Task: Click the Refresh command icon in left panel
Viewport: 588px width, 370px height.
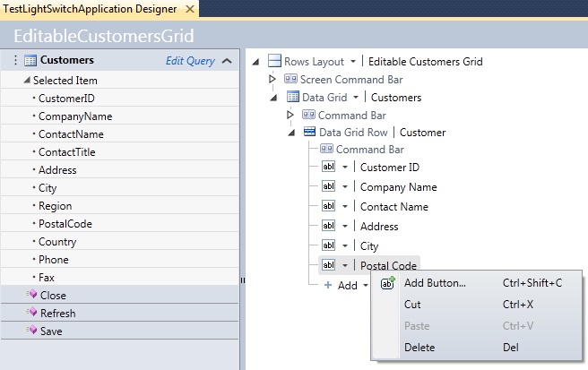Action: 31,314
